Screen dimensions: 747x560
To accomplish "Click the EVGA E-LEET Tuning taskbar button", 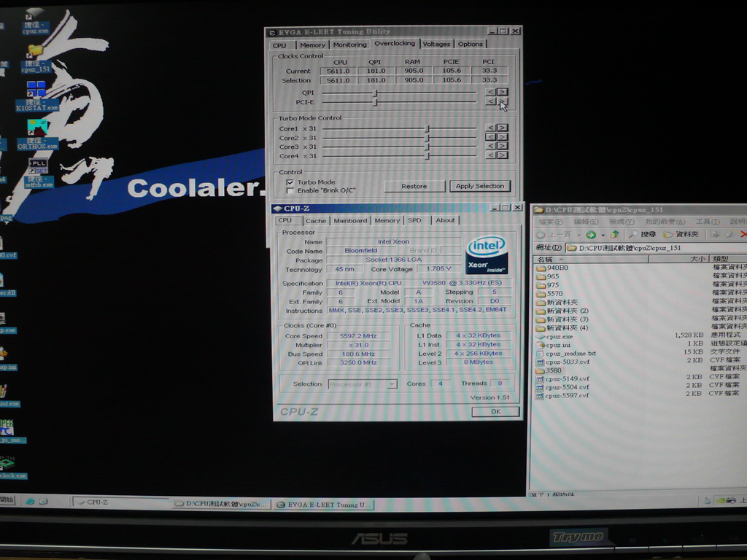I will (x=323, y=505).
